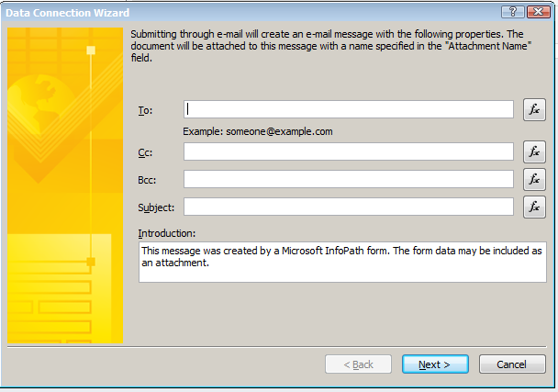Click the 'Cc:' label

pos(145,152)
